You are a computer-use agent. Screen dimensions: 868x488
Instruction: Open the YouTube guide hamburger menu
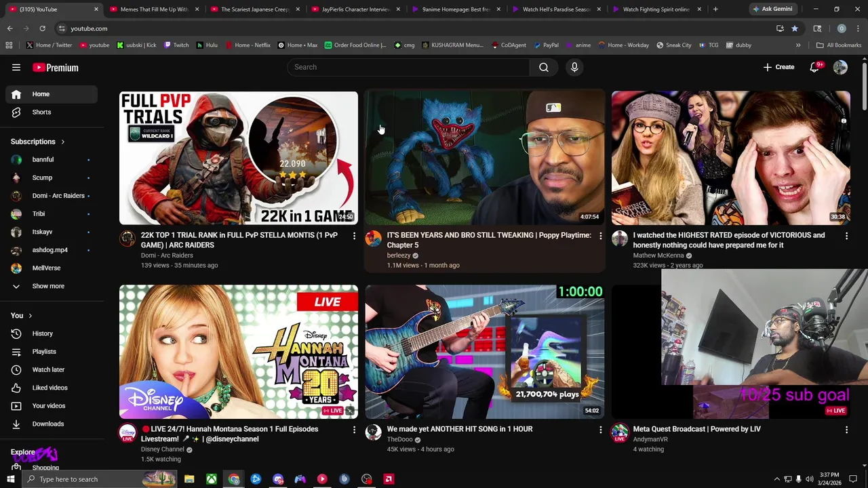pyautogui.click(x=16, y=67)
